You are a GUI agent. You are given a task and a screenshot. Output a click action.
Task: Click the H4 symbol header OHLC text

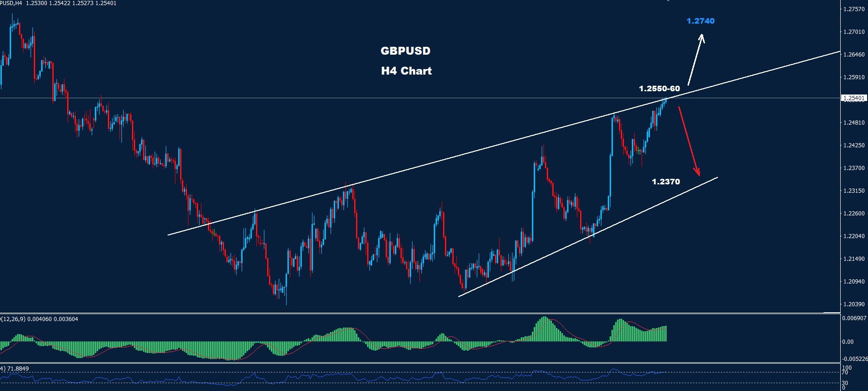point(58,3)
